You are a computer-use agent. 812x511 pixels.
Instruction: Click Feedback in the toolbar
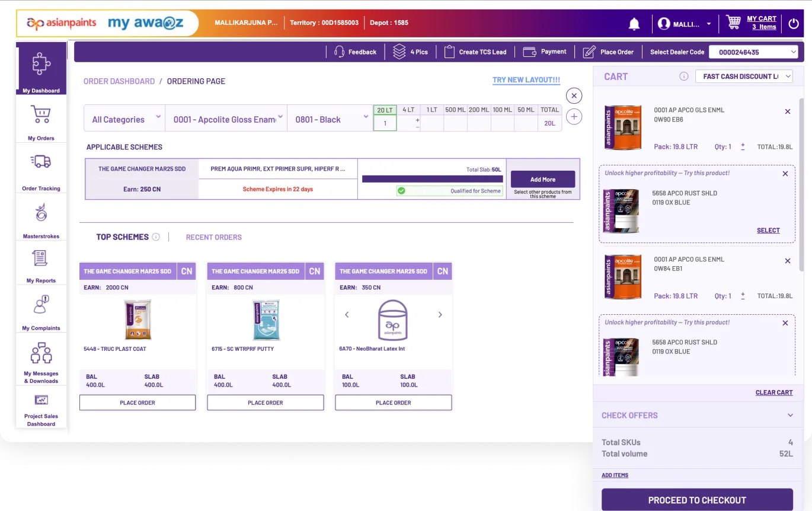(355, 52)
